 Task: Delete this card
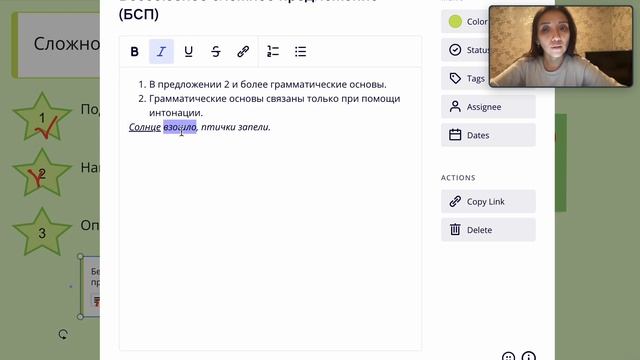tap(488, 230)
